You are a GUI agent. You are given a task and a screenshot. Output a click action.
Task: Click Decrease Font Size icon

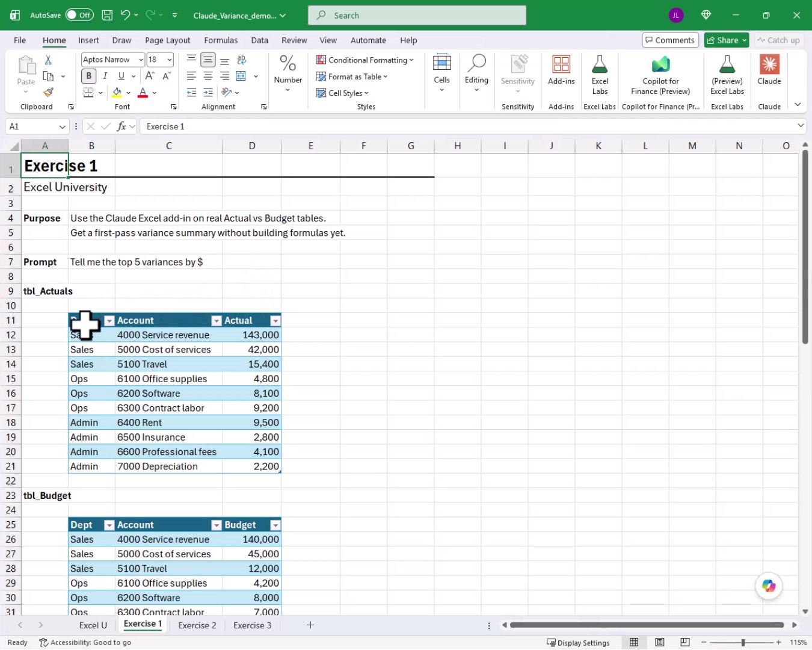pos(167,76)
